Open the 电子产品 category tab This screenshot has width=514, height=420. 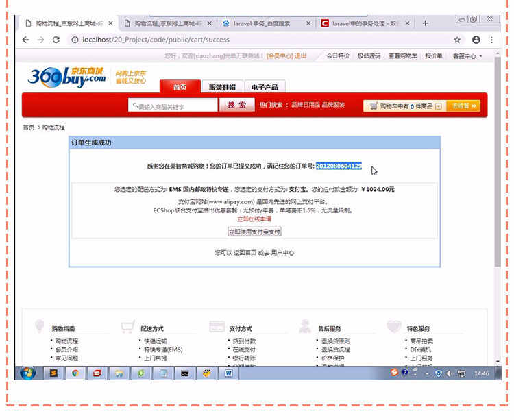click(x=265, y=87)
